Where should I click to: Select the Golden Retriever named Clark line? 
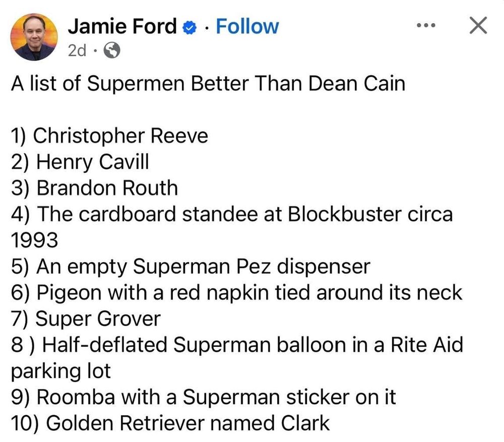click(x=170, y=423)
